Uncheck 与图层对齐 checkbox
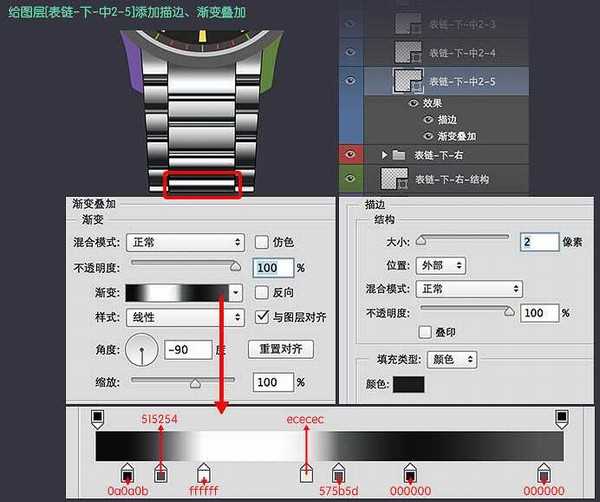 tap(262, 316)
